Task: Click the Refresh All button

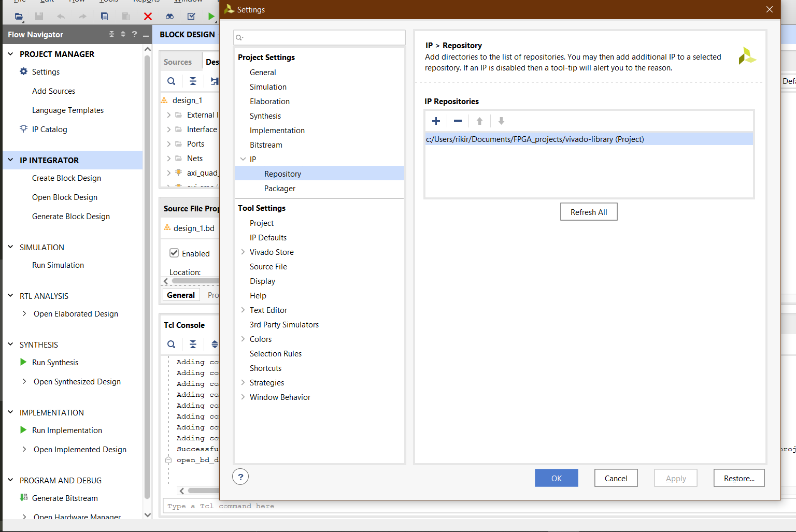Action: click(589, 211)
